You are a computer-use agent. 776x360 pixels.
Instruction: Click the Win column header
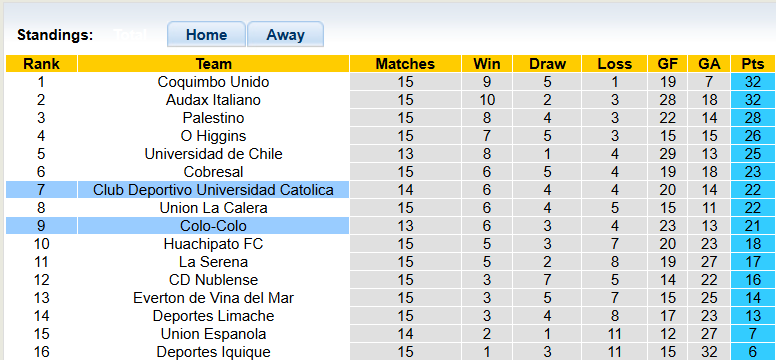point(487,64)
